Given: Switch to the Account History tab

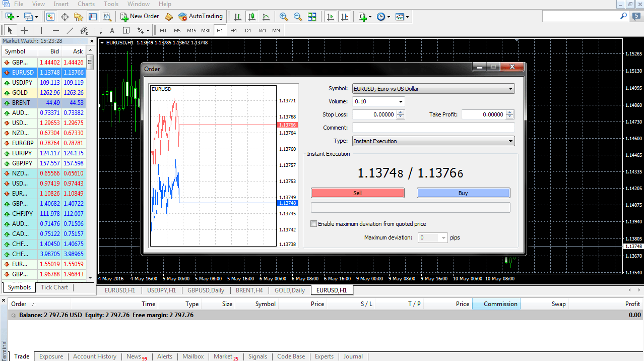Looking at the screenshot, I should pos(95,356).
